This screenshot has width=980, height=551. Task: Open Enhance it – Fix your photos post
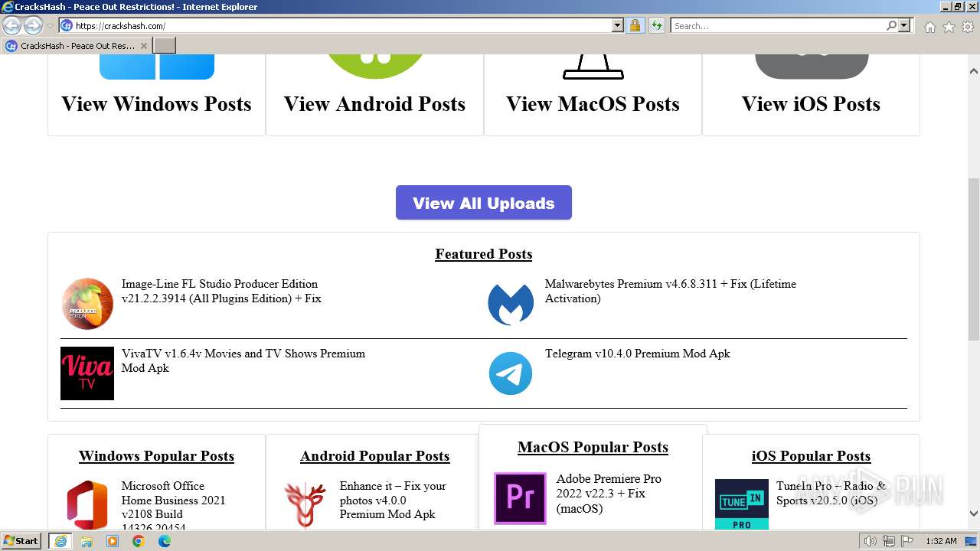393,500
